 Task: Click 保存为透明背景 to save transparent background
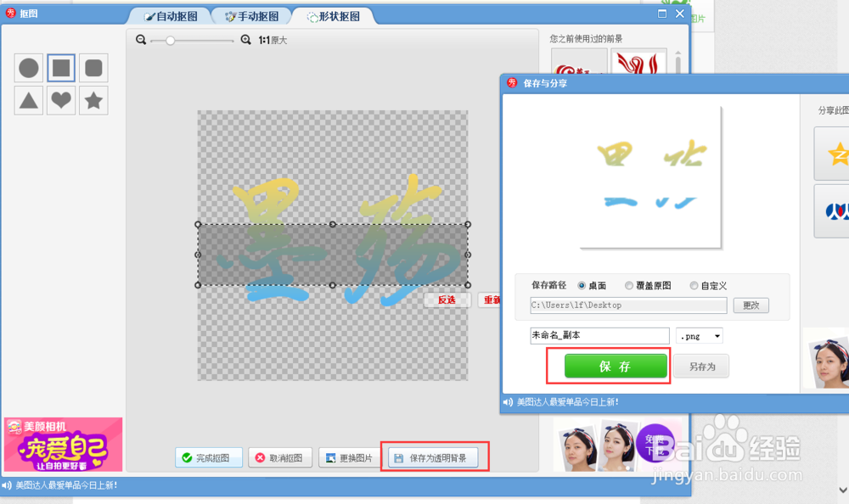435,456
